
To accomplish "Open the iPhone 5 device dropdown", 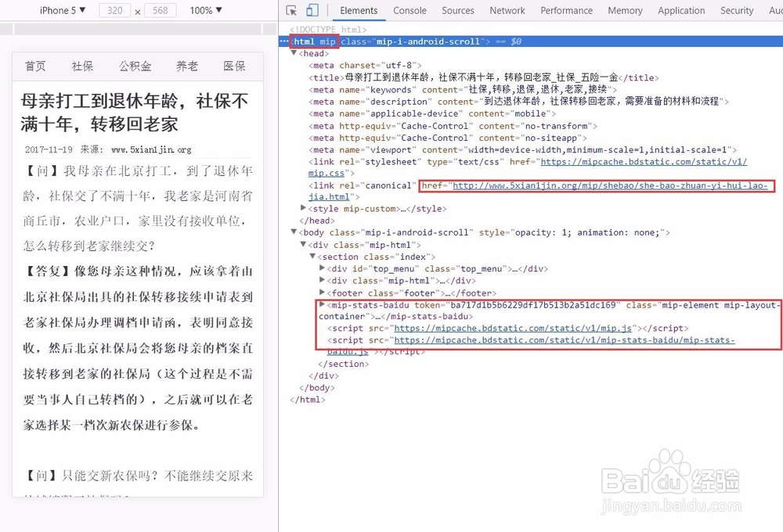I will [x=62, y=9].
